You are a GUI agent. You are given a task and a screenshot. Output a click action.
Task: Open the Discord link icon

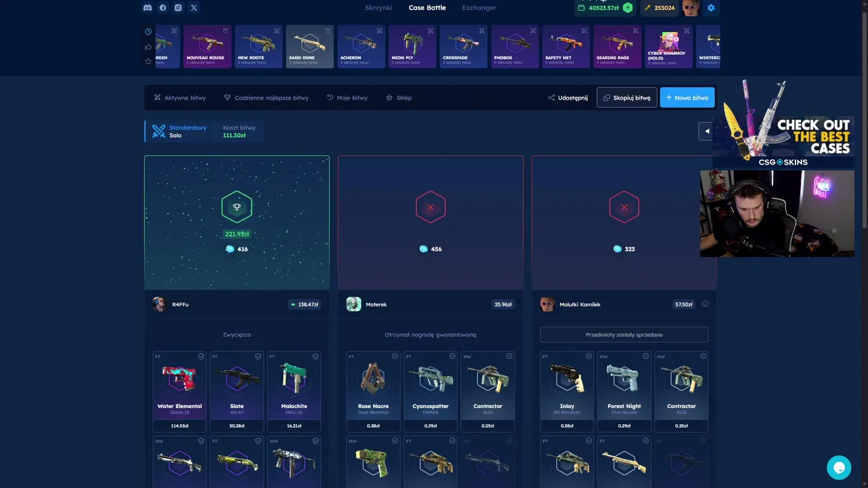148,7
